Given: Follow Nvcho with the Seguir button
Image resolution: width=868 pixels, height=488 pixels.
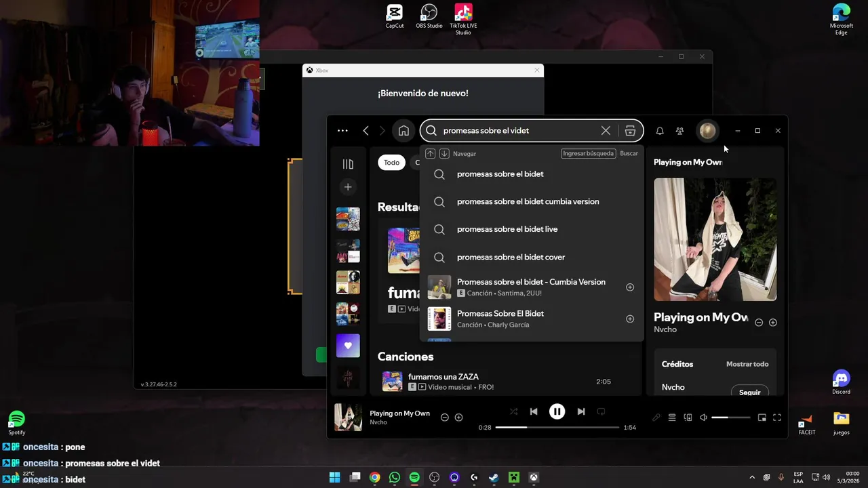Looking at the screenshot, I should point(750,392).
